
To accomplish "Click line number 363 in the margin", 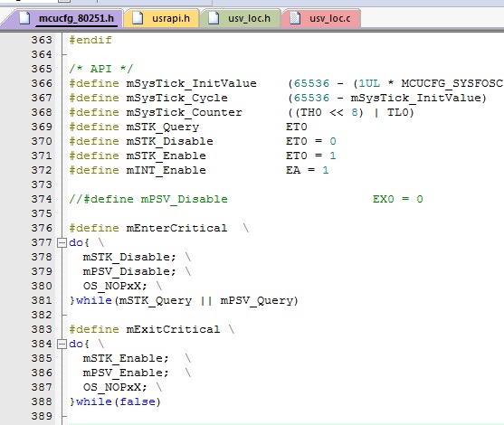I will 42,40.
